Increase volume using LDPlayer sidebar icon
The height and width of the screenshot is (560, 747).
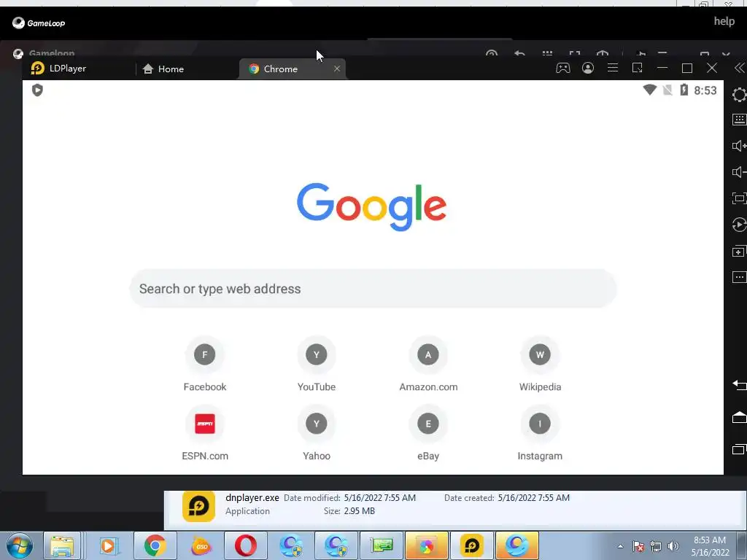(x=740, y=146)
